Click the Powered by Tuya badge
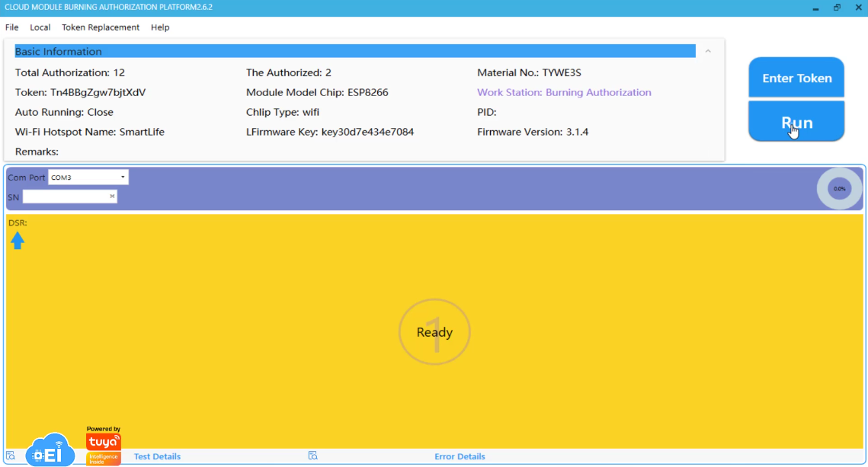The height and width of the screenshot is (467, 868). [x=104, y=446]
